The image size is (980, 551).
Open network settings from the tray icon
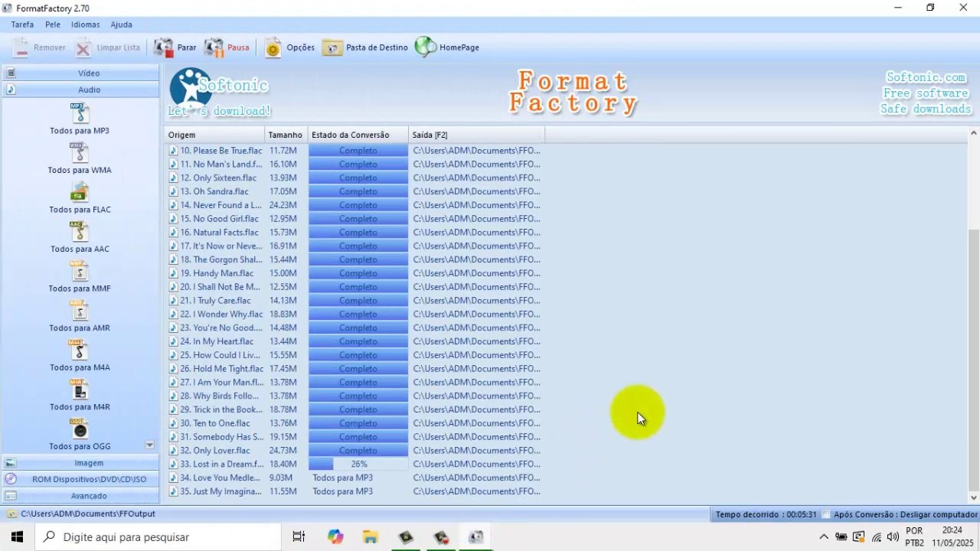coord(876,537)
